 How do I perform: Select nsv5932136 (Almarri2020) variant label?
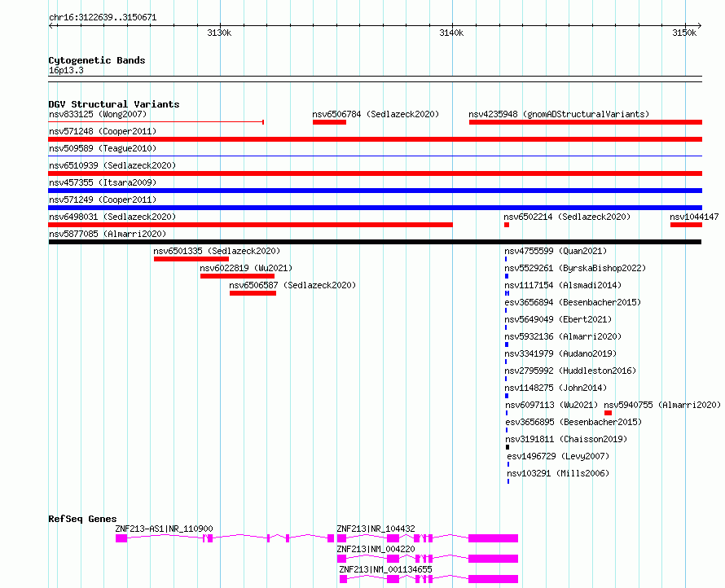[563, 336]
